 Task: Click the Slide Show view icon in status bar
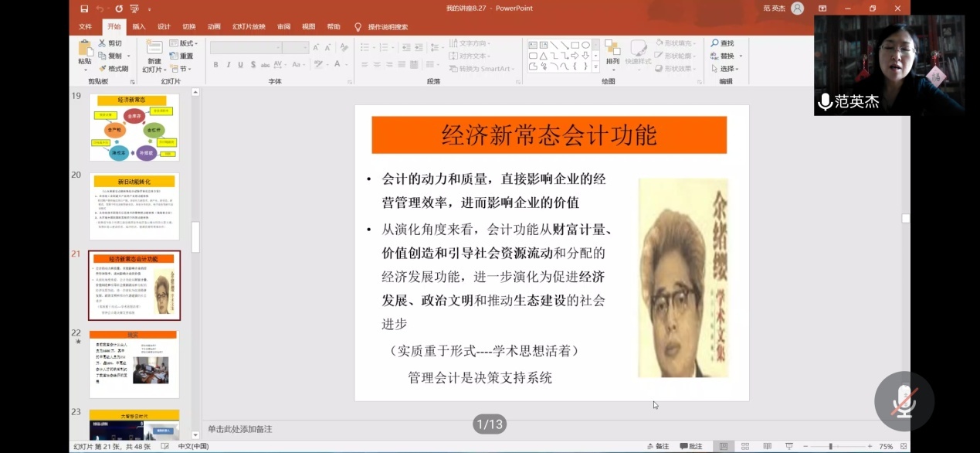click(790, 446)
